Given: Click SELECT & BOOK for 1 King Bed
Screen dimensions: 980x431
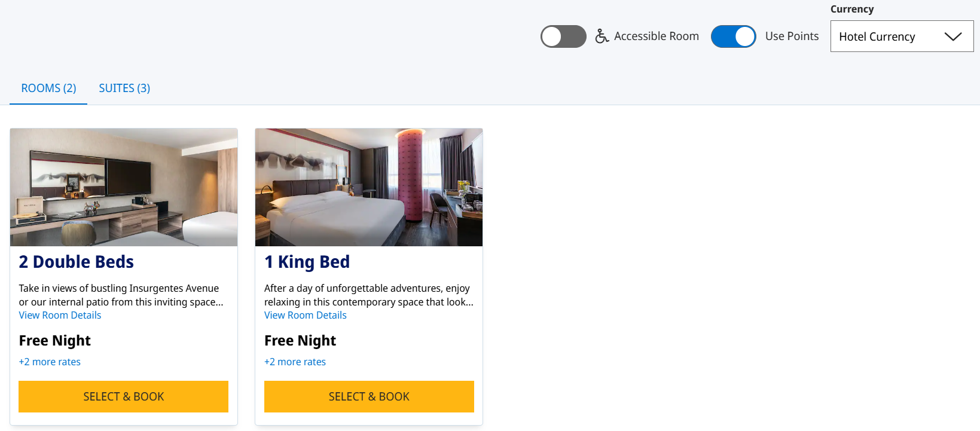Looking at the screenshot, I should click(369, 396).
